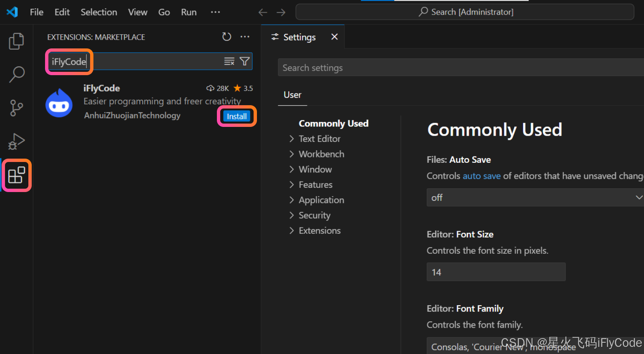Focus the Search settings field
The image size is (644, 354).
[461, 68]
